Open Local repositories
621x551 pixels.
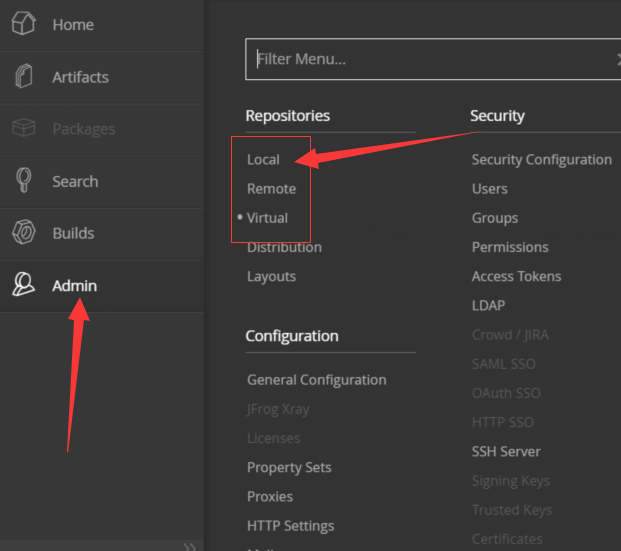[264, 160]
